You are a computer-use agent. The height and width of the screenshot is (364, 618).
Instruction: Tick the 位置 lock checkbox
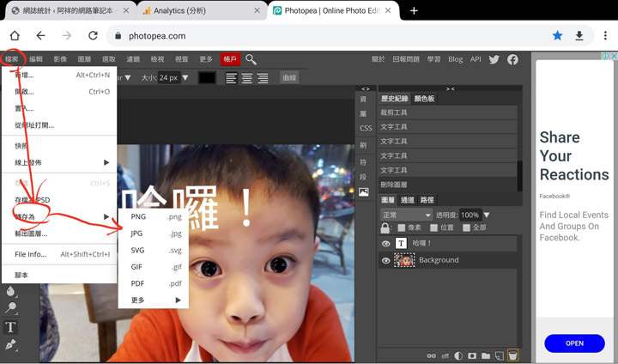pos(434,227)
